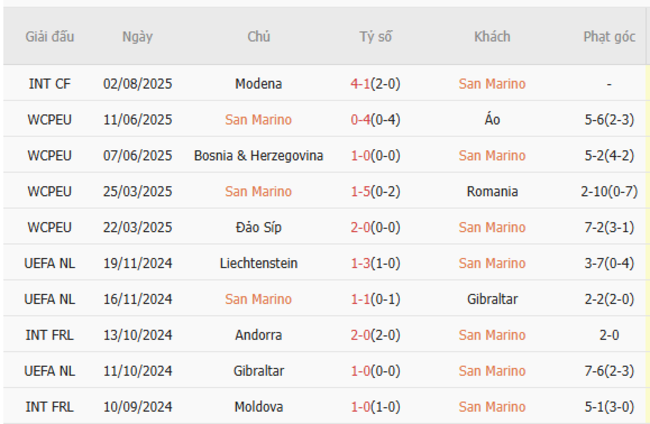
Task: Click the "Phạt góc" column header
Action: (609, 36)
